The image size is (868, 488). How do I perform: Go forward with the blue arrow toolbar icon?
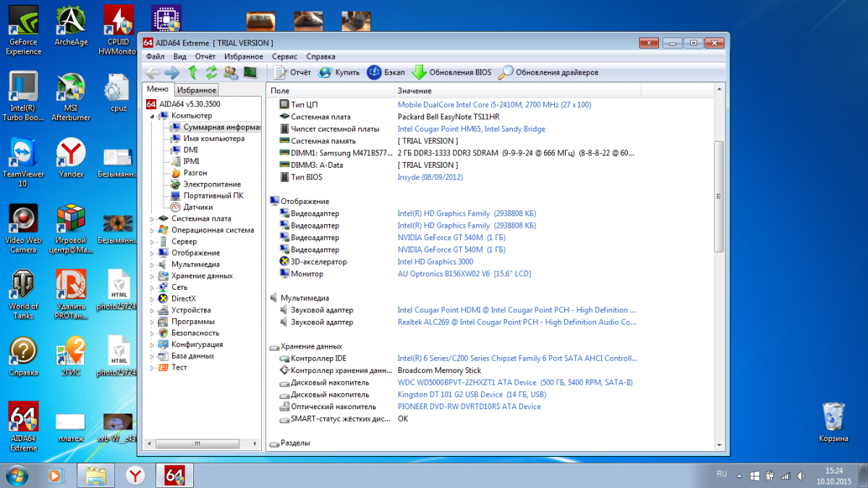171,72
